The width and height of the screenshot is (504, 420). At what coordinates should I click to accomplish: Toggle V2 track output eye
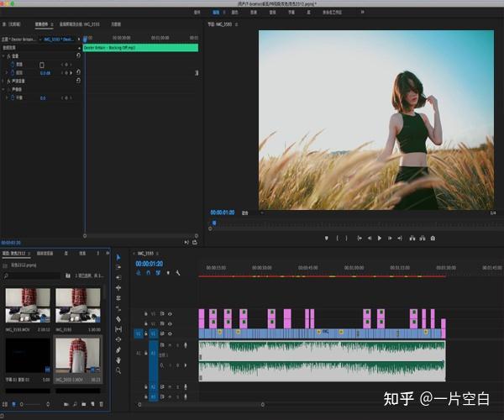pos(170,323)
